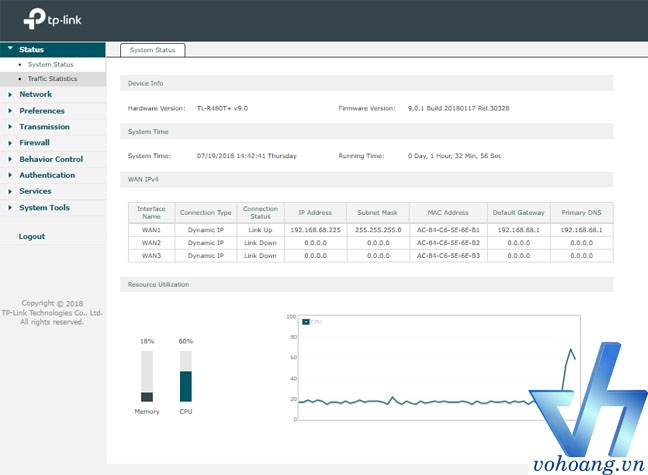Click the Connection Status column header

pos(260,212)
